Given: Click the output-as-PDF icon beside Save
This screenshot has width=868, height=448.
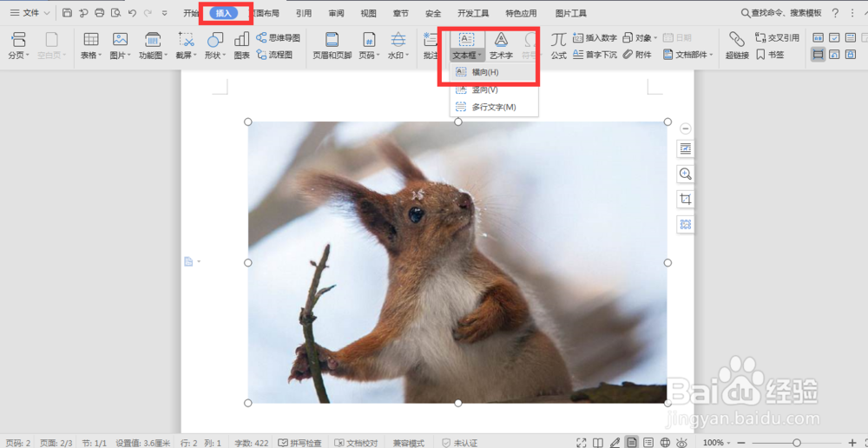Looking at the screenshot, I should click(x=83, y=13).
